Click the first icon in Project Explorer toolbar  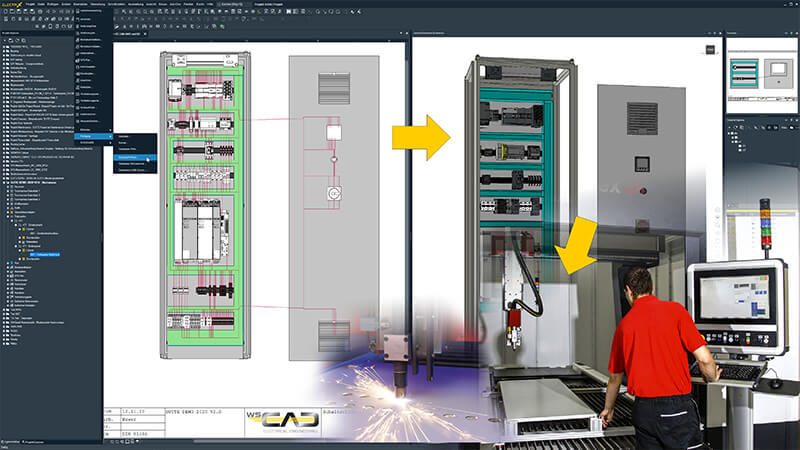click(x=6, y=40)
